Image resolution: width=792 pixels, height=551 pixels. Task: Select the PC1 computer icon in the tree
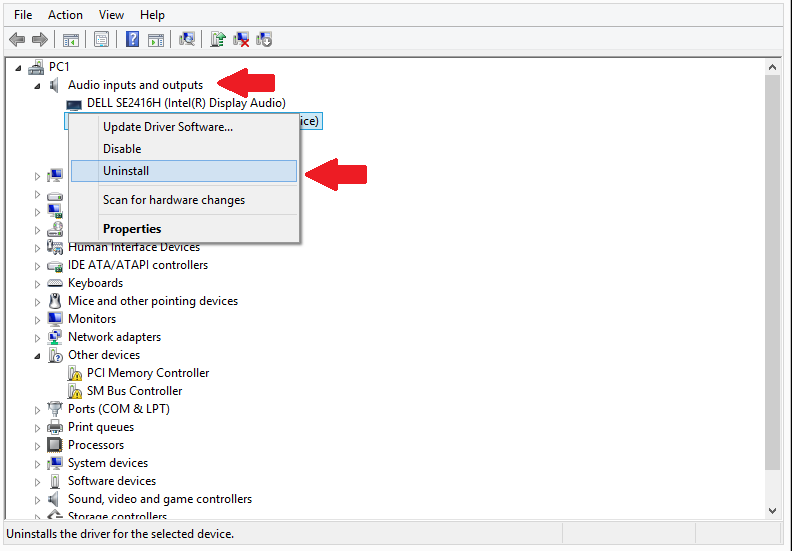pyautogui.click(x=36, y=67)
